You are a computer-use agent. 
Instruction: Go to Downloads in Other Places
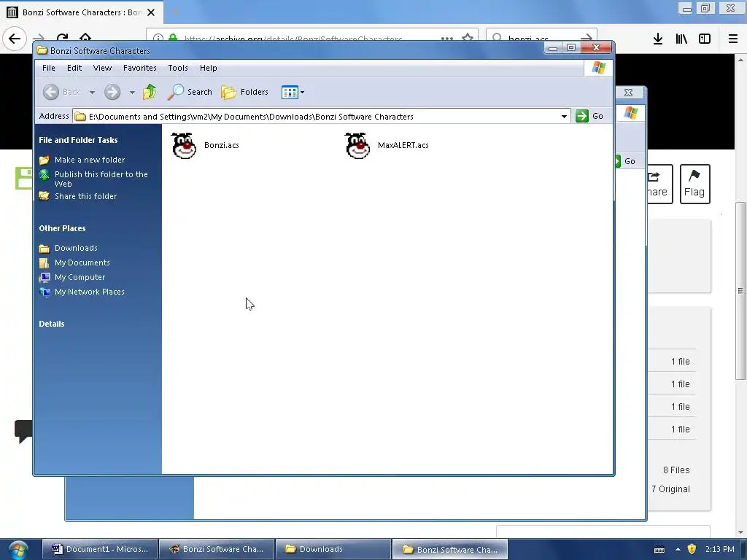(76, 248)
